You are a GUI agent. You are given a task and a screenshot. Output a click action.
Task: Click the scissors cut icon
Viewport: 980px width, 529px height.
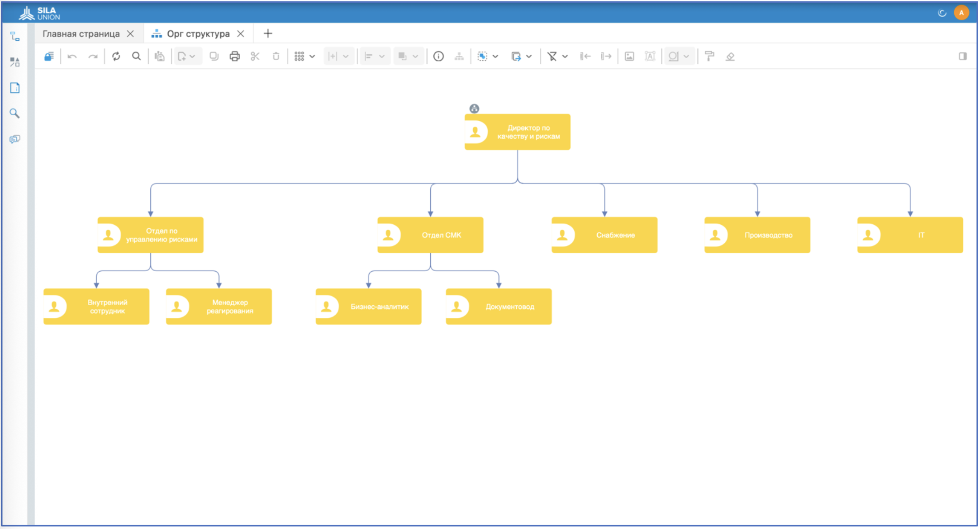coord(255,57)
